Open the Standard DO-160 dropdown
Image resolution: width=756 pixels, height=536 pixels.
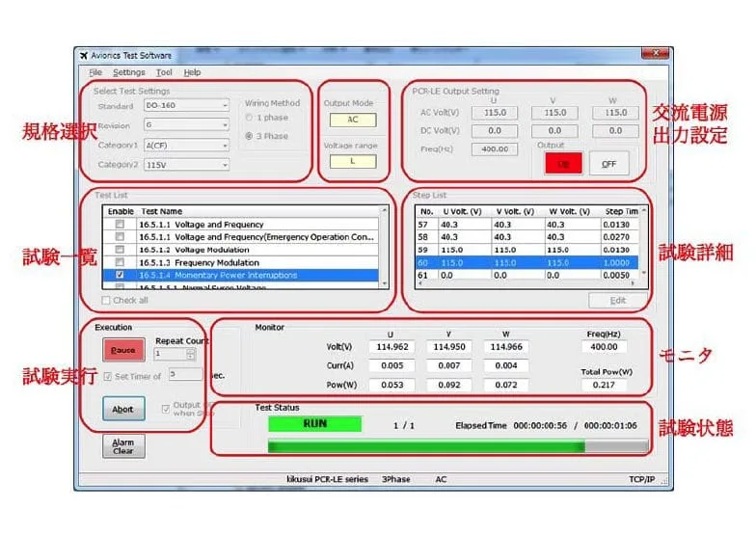(224, 105)
